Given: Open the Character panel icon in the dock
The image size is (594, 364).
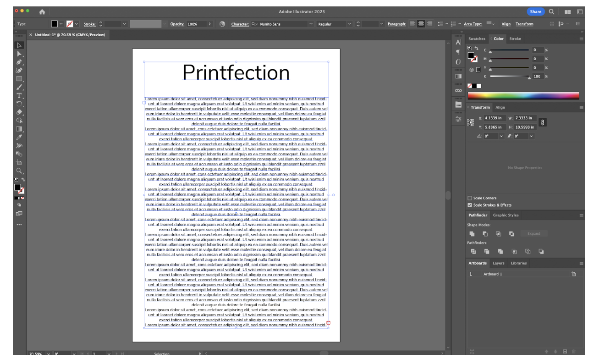Looking at the screenshot, I should tap(458, 42).
